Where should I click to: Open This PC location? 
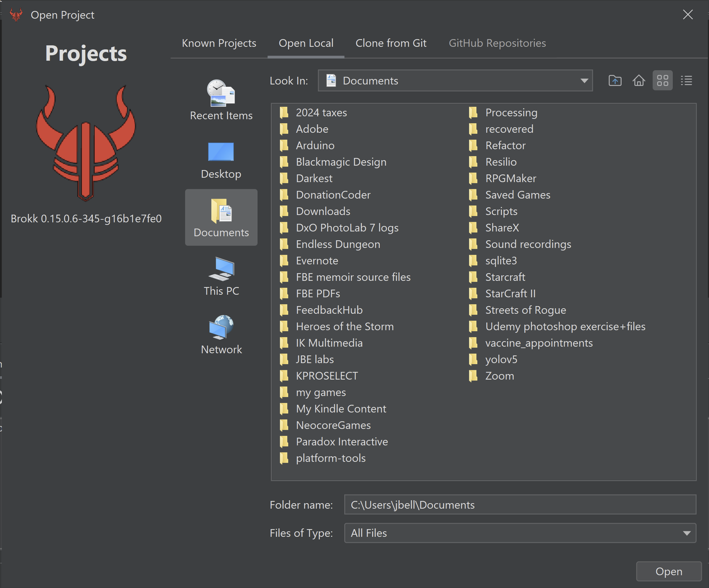(x=221, y=276)
